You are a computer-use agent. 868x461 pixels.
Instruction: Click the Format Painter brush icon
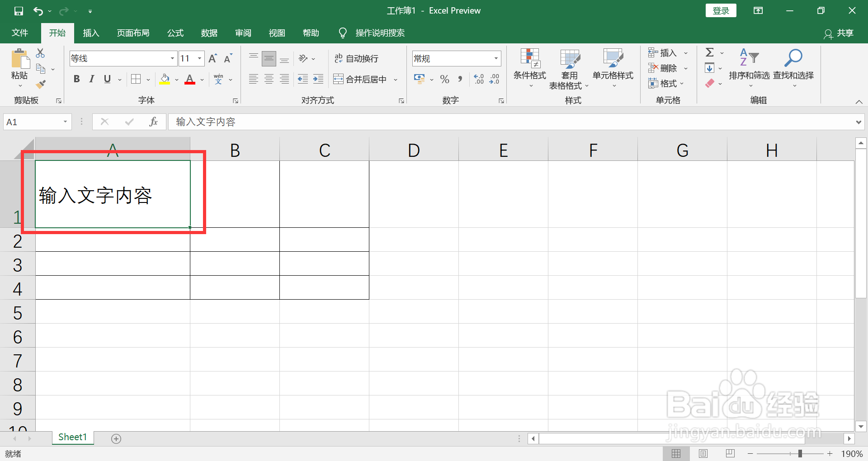tap(41, 84)
